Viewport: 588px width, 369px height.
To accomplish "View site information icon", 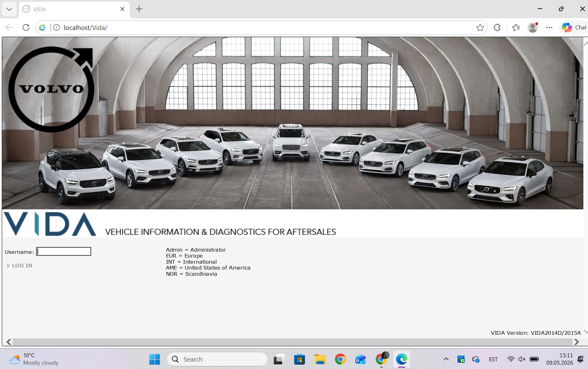I will click(57, 27).
